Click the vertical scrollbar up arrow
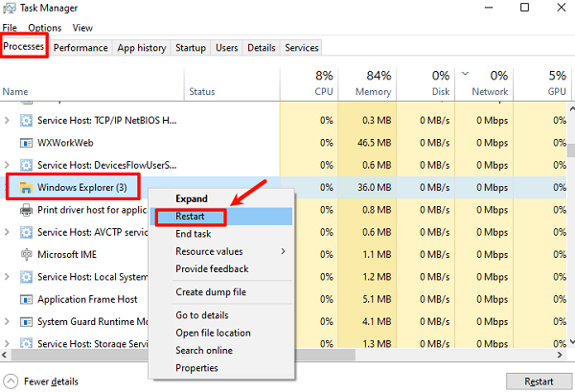The height and width of the screenshot is (392, 575). click(x=571, y=109)
